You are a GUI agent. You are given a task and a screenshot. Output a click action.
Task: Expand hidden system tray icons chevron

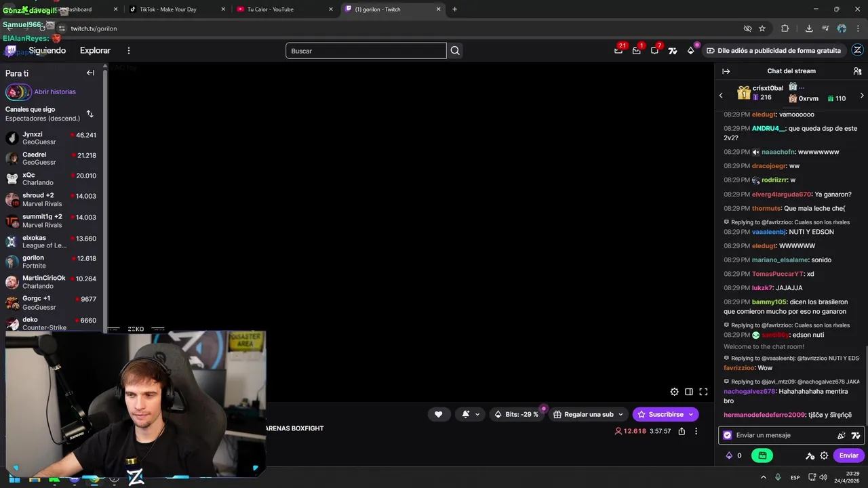[x=763, y=477]
